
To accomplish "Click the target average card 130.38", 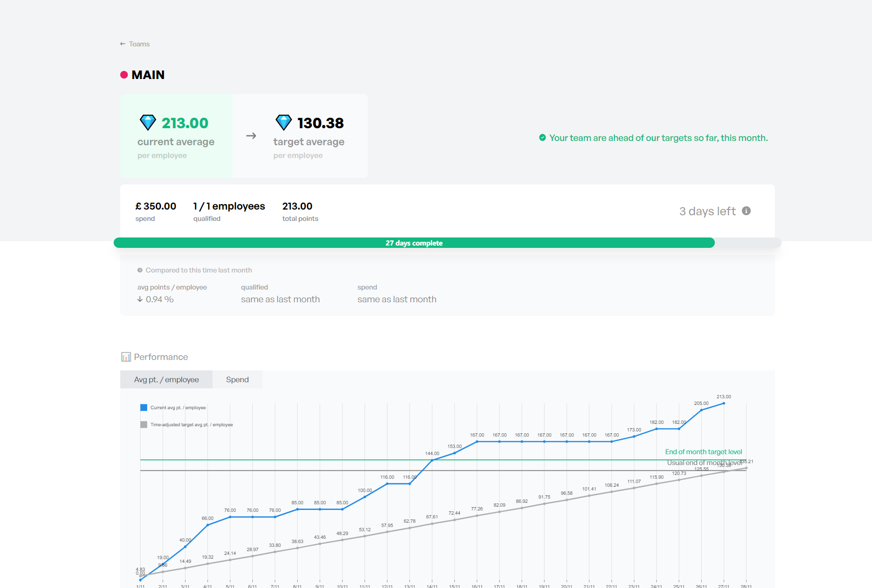I will (309, 136).
